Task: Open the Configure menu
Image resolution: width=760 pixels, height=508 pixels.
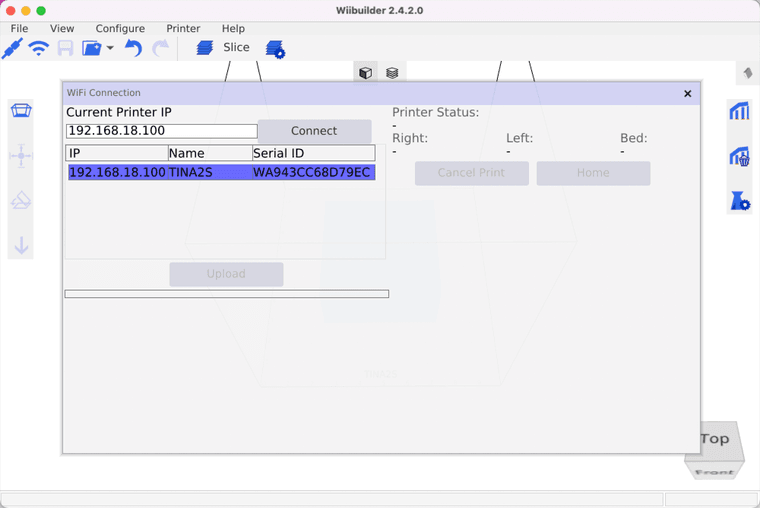Action: point(120,29)
